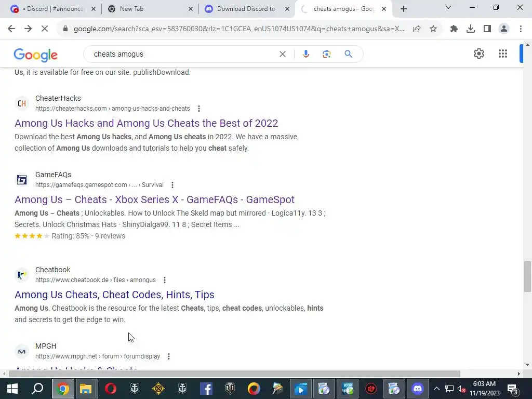Open the gamefaqs.gamespot.com URL breadcrumb
532x399 pixels.
pos(99,185)
